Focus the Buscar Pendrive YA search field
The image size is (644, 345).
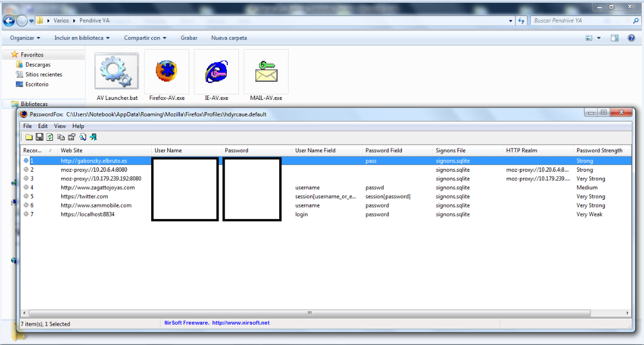coord(581,20)
